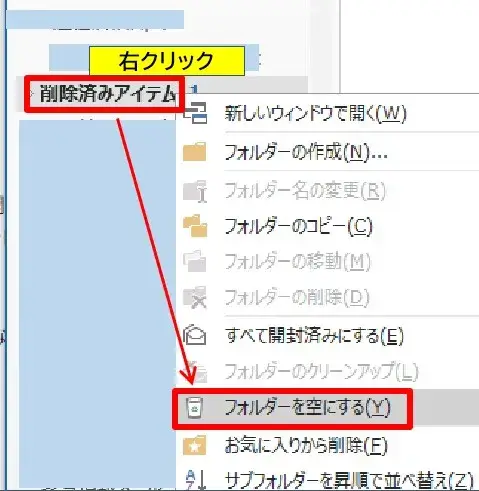Viewport: 479px width, 491px height.
Task: Click the new folder icon
Action: [194, 152]
